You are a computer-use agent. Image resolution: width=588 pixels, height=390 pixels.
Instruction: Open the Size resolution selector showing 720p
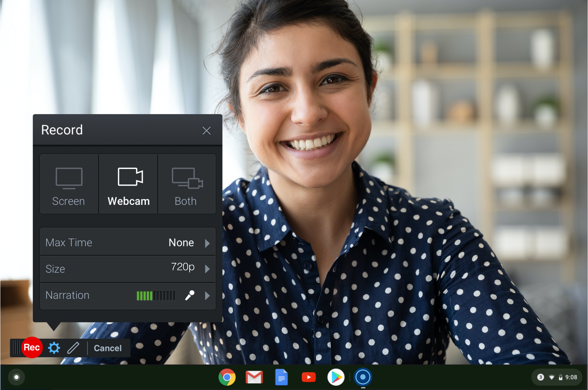click(207, 269)
